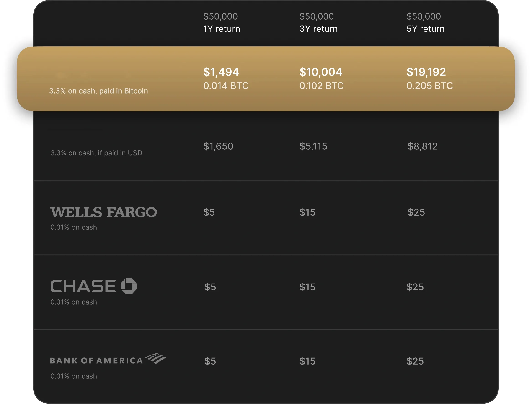Click '0.01% on cash' under Wells Fargo

coord(74,227)
